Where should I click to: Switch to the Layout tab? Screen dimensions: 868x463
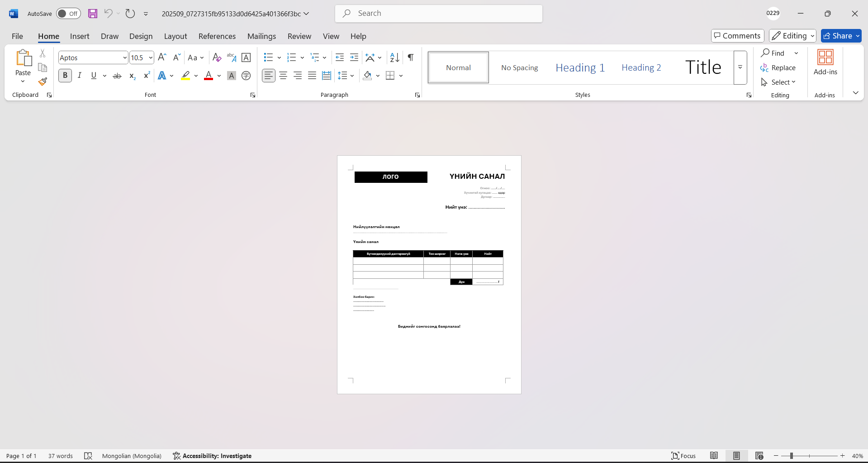click(175, 36)
